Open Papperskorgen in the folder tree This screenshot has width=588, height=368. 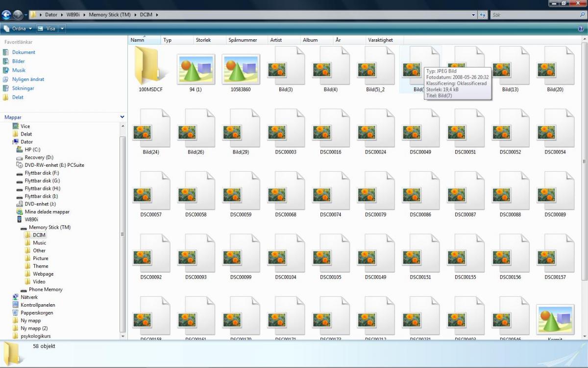(36, 313)
